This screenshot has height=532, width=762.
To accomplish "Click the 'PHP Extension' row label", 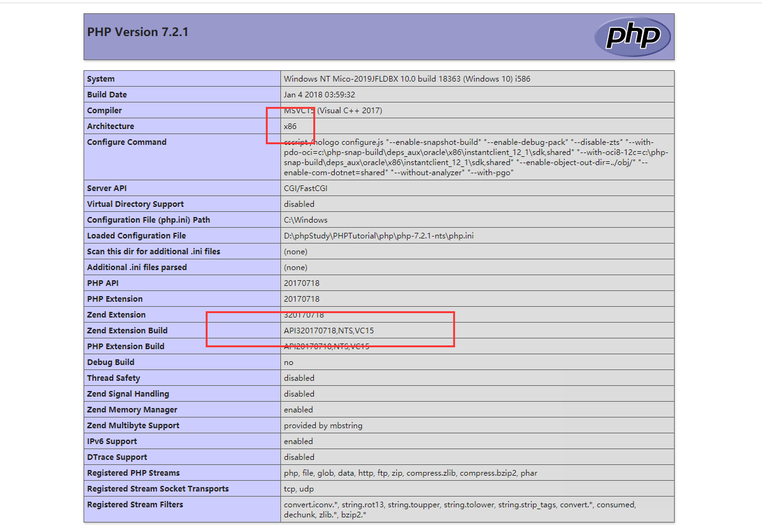I will 115,299.
